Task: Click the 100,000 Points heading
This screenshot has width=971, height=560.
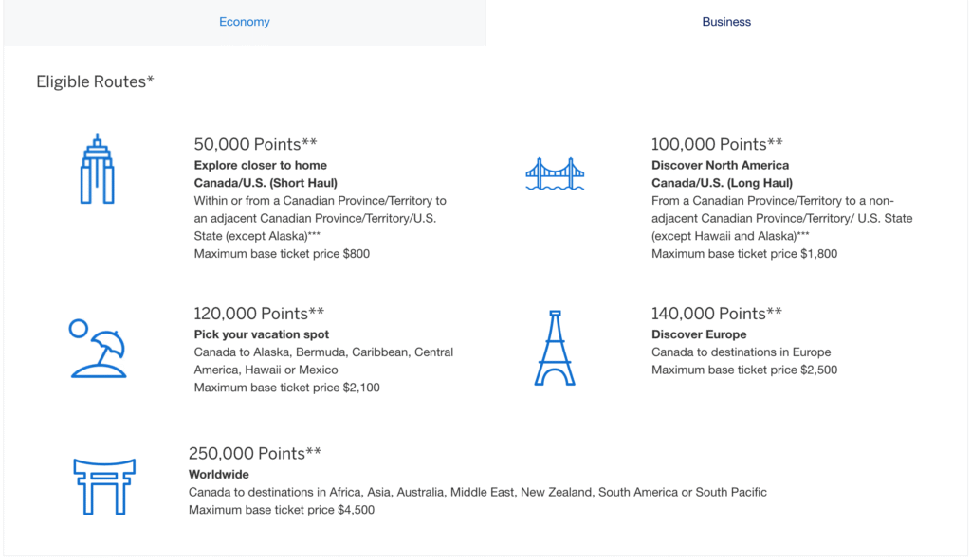Action: tap(717, 144)
